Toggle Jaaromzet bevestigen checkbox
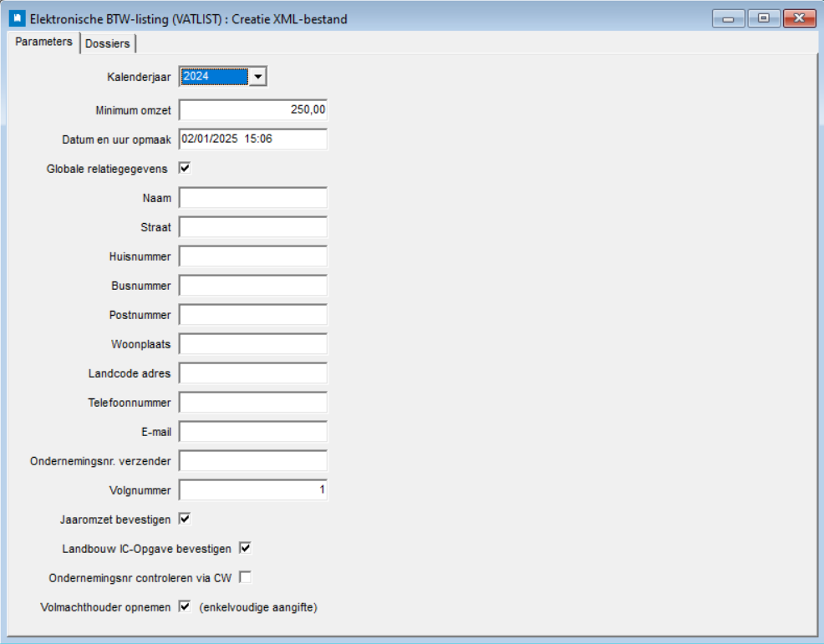The height and width of the screenshot is (644, 824). (185, 519)
